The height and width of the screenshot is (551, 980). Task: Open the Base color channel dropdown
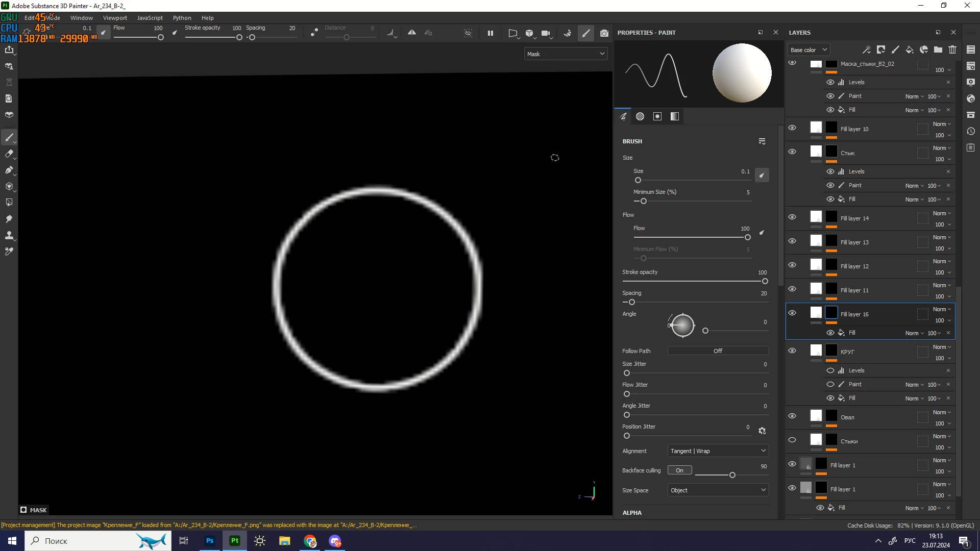(808, 49)
